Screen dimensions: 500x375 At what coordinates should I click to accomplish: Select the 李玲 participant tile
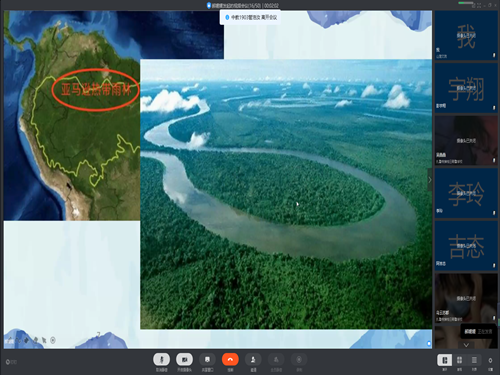pos(466,193)
